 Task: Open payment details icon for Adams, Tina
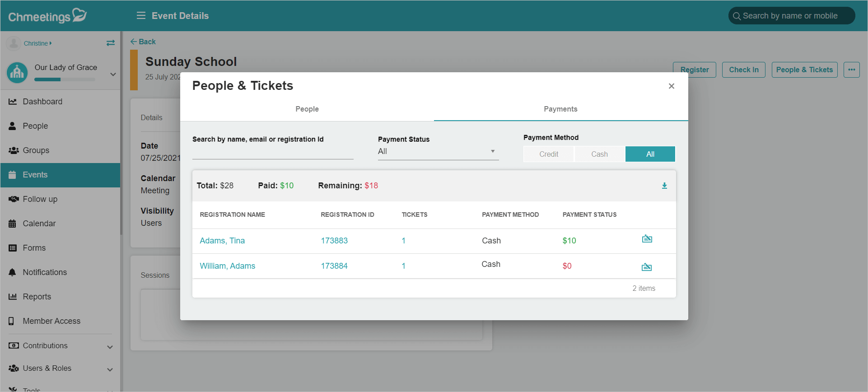(x=647, y=239)
